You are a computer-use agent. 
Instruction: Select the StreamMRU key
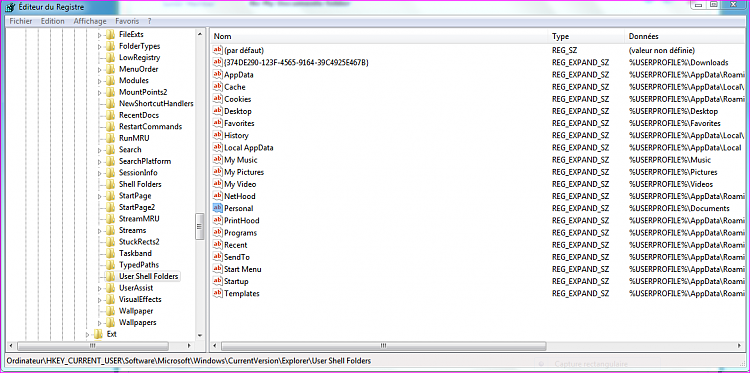pyautogui.click(x=139, y=219)
